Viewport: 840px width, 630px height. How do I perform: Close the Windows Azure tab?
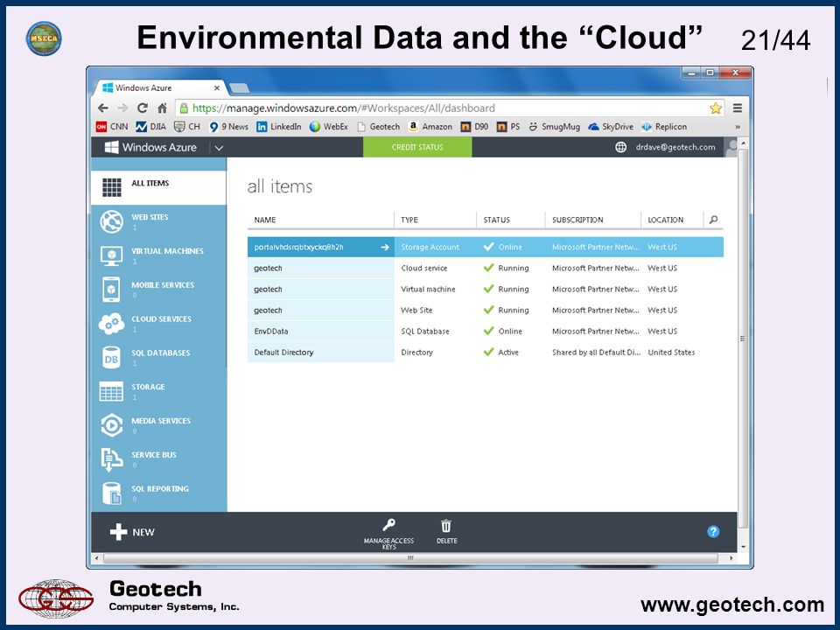coord(217,87)
